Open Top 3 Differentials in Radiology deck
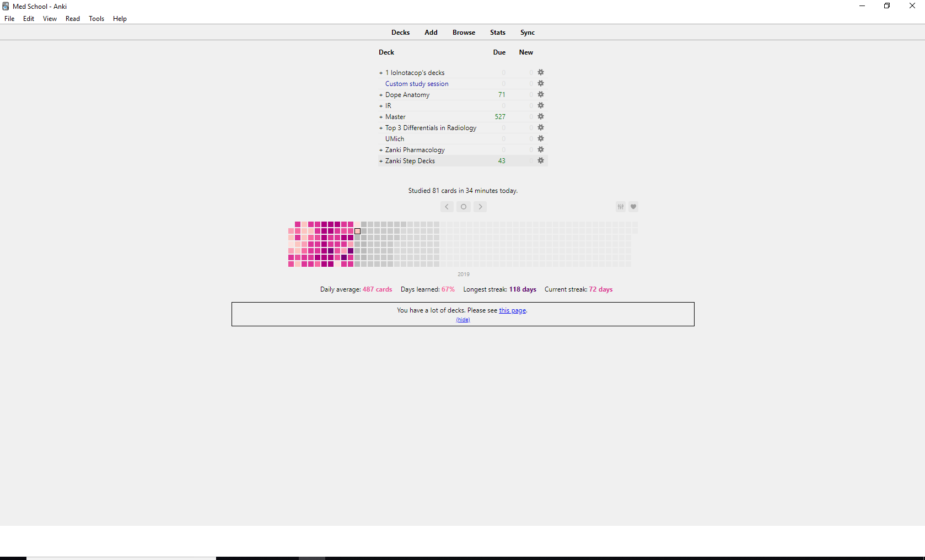 (x=431, y=128)
